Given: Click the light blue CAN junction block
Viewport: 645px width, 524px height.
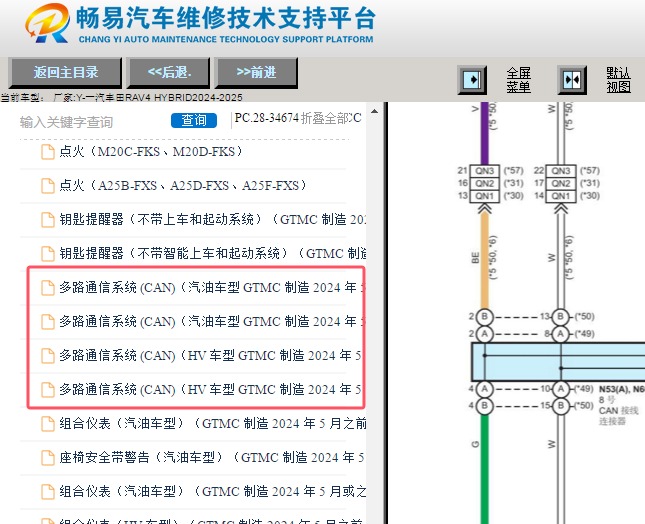Looking at the screenshot, I should point(558,362).
